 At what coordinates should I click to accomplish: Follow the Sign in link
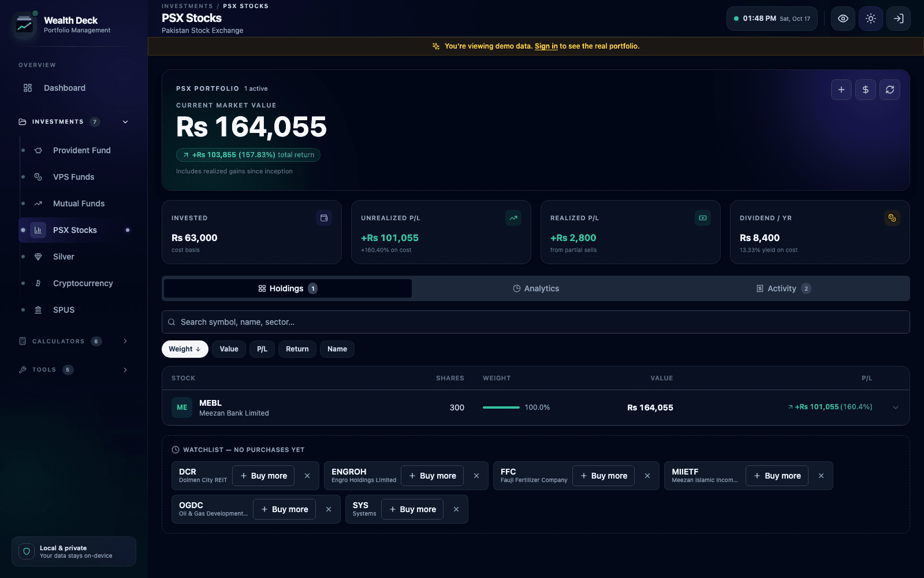pos(546,46)
